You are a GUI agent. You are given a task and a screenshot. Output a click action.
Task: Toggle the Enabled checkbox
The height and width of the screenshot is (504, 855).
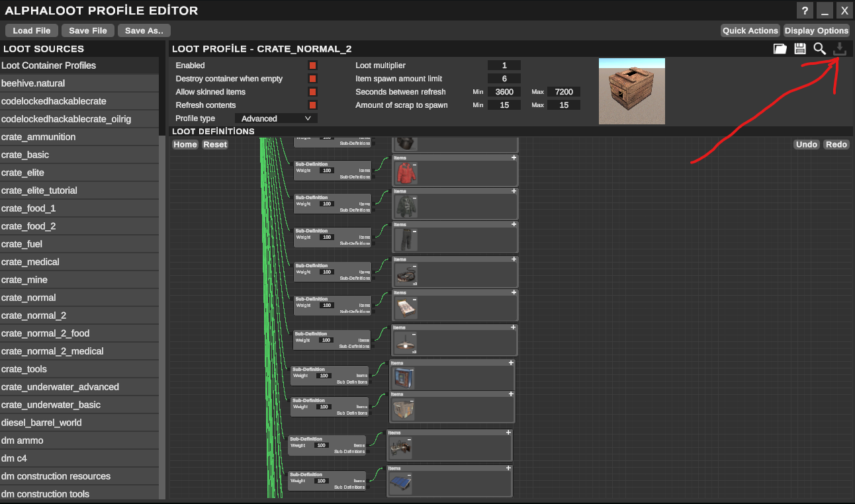click(x=312, y=65)
